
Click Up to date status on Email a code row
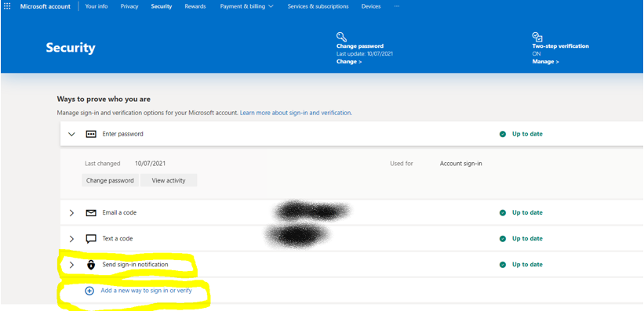(x=527, y=213)
